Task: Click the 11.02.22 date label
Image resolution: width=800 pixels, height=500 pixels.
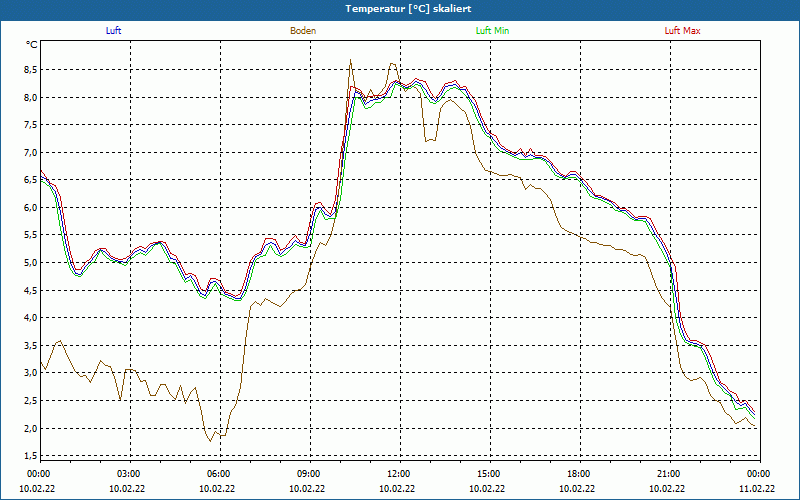Action: click(x=757, y=489)
